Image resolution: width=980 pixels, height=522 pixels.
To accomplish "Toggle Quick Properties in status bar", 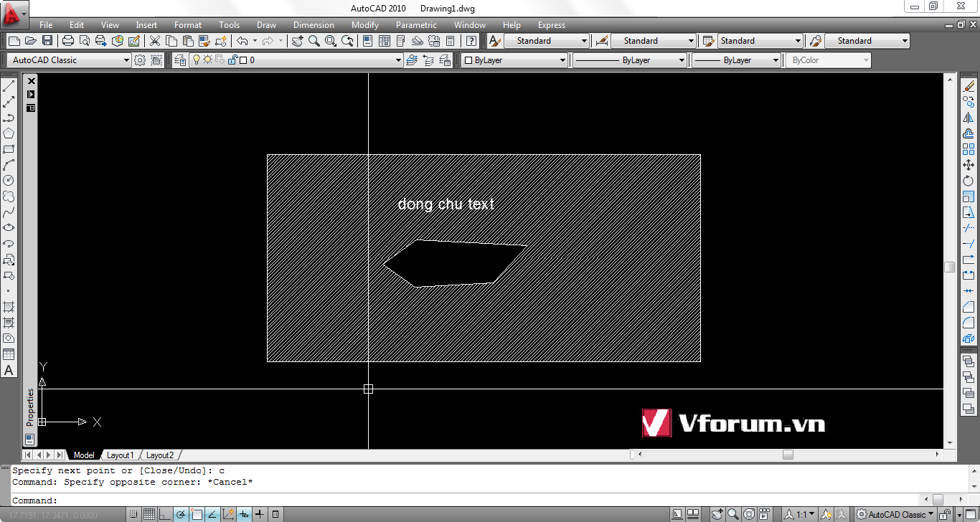I will tap(275, 514).
